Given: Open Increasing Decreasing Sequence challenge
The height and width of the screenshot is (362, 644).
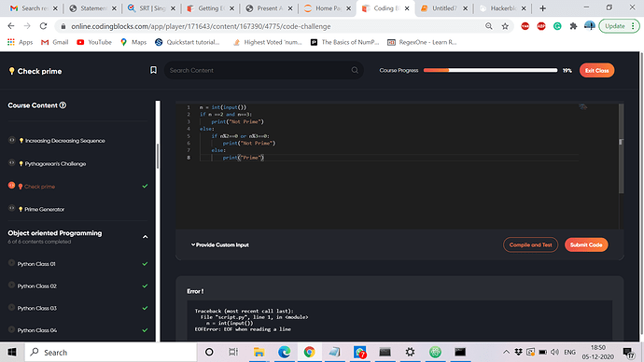Looking at the screenshot, I should click(65, 141).
